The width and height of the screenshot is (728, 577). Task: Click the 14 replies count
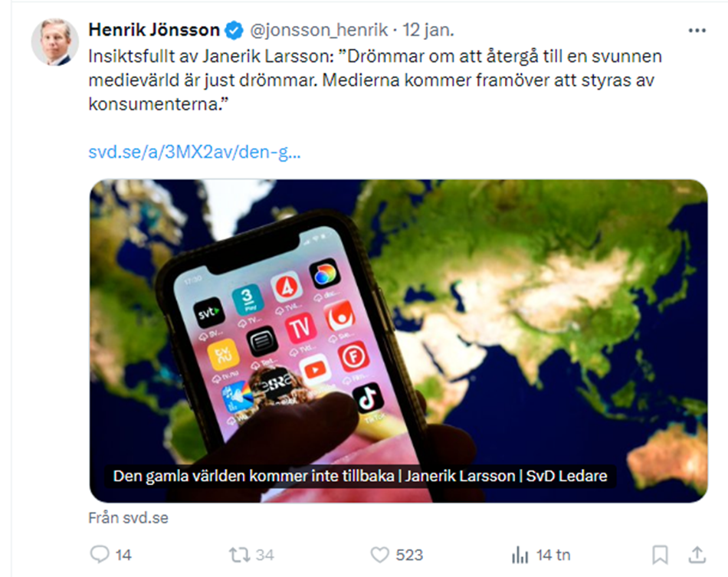coord(123,555)
